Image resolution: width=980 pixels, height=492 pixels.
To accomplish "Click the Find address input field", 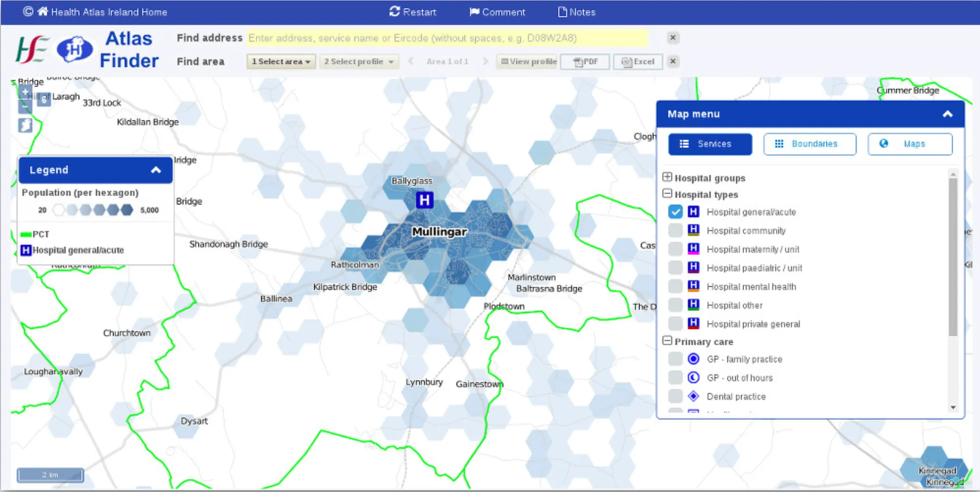I will pyautogui.click(x=447, y=38).
